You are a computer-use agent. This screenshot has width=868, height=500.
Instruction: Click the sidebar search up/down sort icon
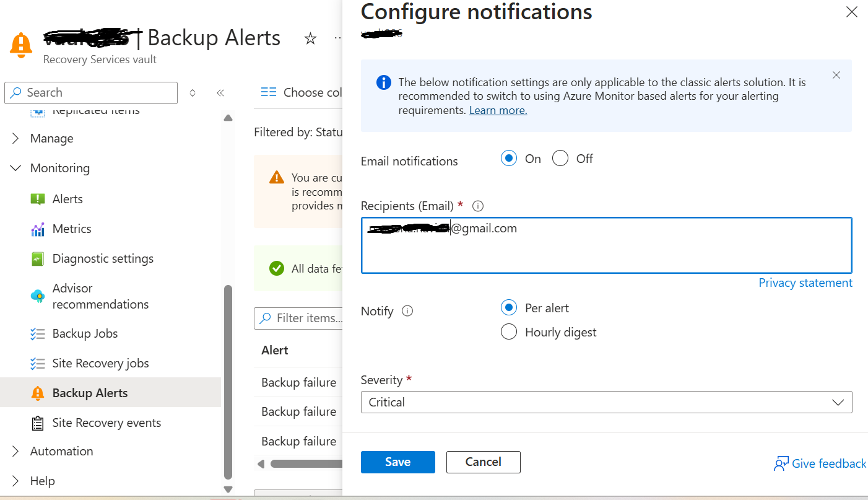pos(193,93)
